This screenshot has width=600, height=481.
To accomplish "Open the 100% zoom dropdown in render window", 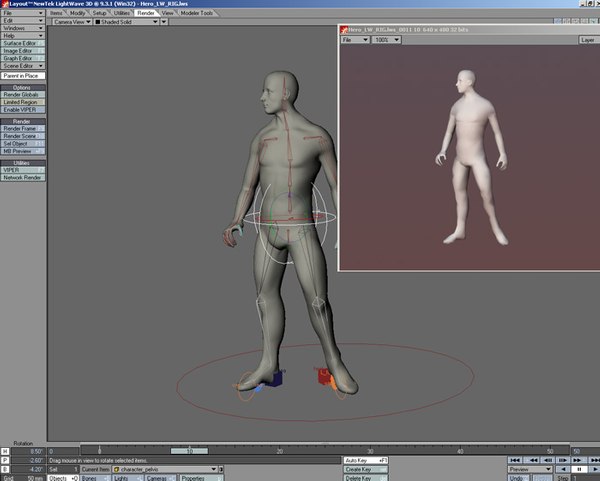I will pos(386,40).
